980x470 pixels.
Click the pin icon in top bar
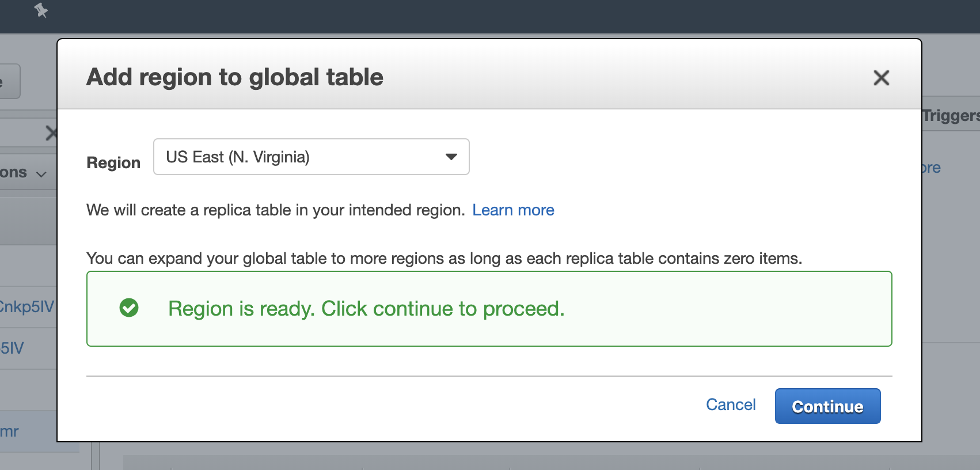[41, 10]
